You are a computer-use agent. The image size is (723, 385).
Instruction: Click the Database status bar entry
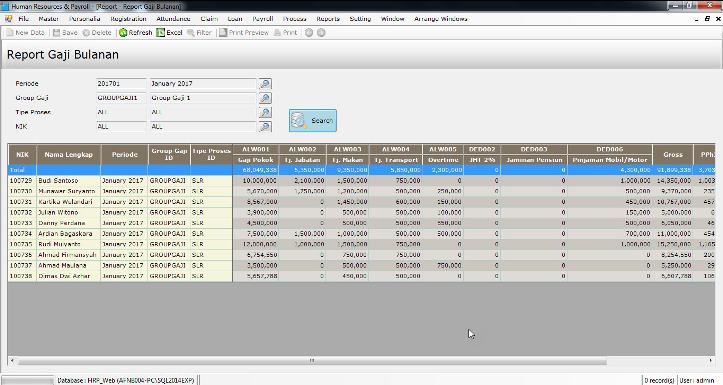point(126,380)
